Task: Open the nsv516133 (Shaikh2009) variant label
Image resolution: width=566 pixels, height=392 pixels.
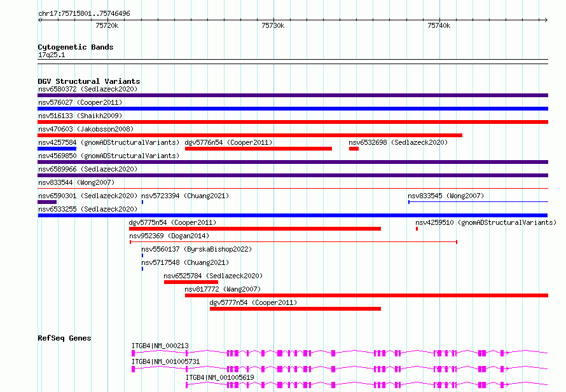Action: [x=80, y=116]
